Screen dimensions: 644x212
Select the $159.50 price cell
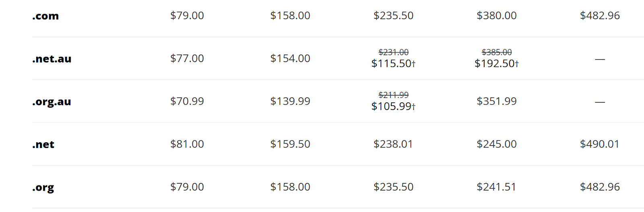tap(290, 144)
